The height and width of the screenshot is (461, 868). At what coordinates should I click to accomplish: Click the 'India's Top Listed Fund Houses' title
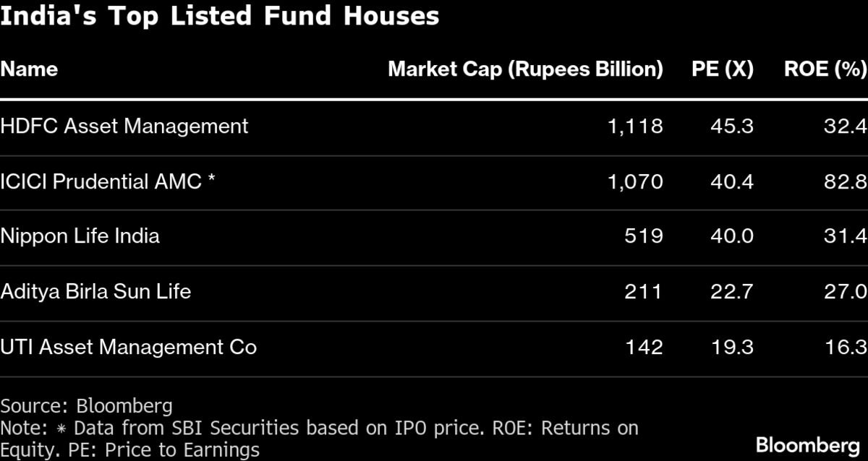[219, 16]
